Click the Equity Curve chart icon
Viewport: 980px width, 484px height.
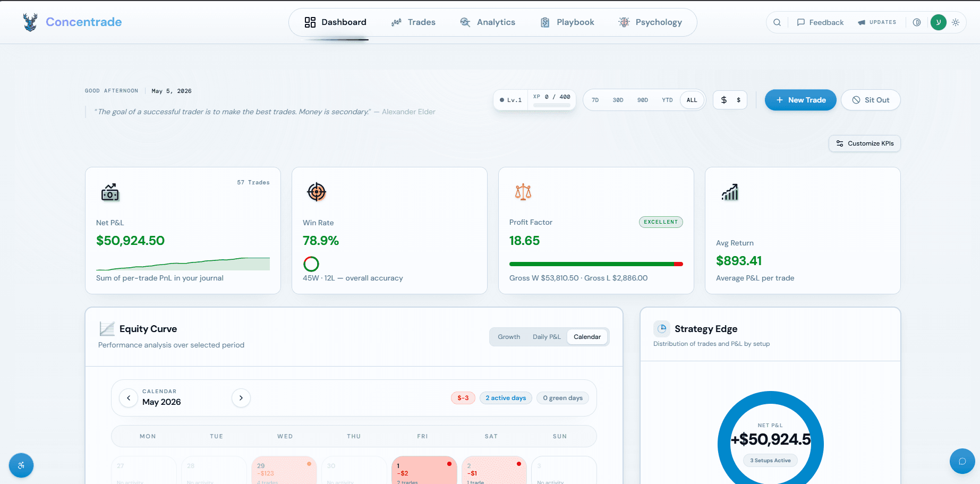pos(107,329)
